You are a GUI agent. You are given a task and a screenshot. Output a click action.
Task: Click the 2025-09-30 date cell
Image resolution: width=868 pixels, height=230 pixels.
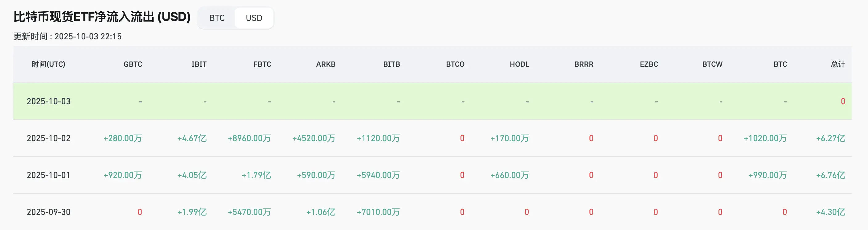click(x=48, y=212)
